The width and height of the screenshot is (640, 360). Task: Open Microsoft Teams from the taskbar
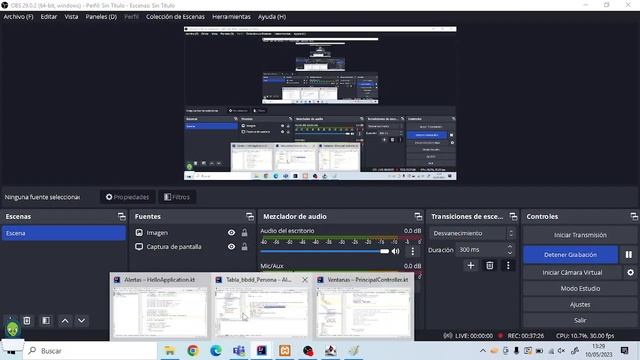239,351
